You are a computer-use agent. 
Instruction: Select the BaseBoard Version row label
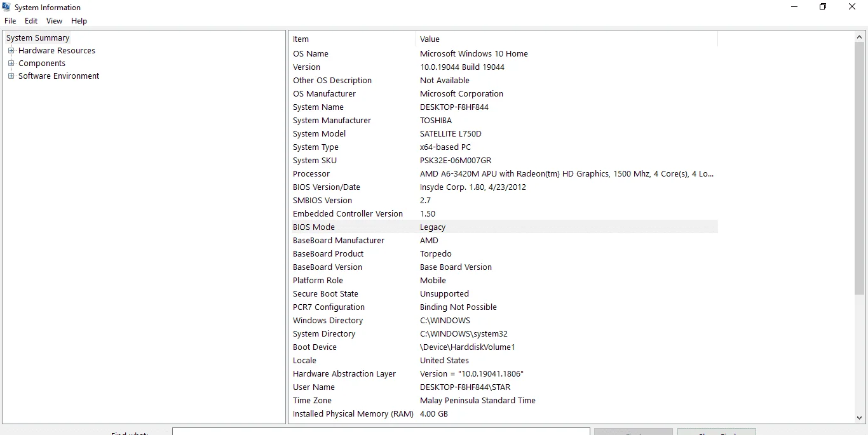(x=327, y=267)
